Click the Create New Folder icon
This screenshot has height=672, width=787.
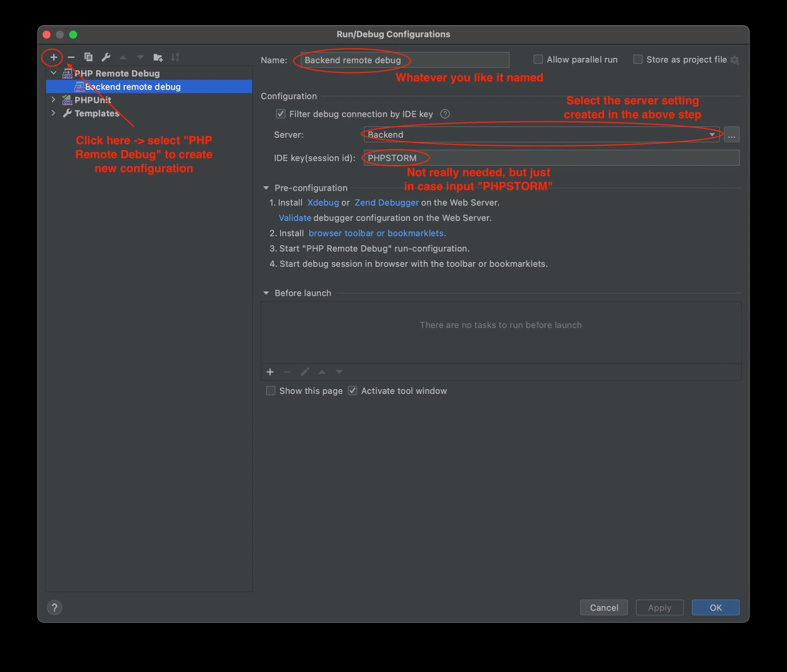pos(158,57)
